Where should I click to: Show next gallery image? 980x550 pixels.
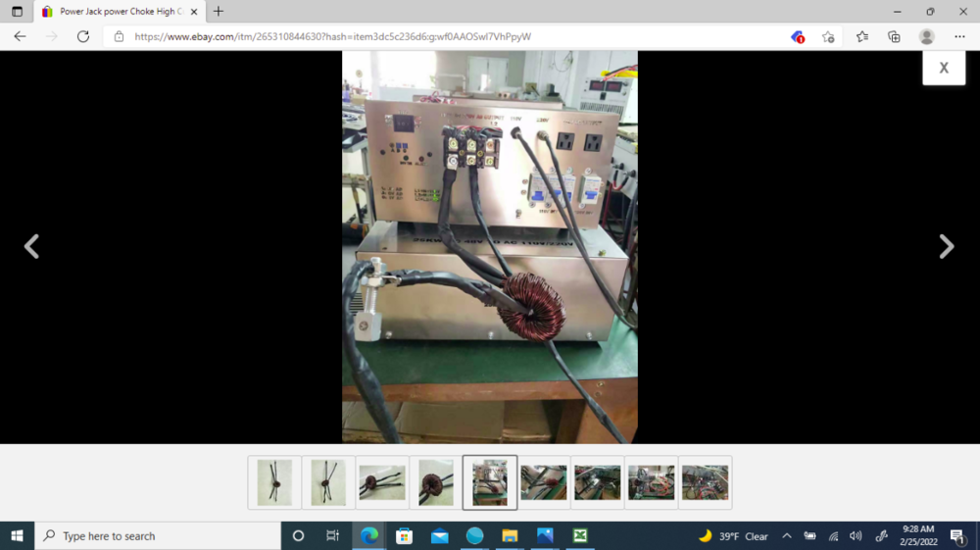tap(947, 246)
